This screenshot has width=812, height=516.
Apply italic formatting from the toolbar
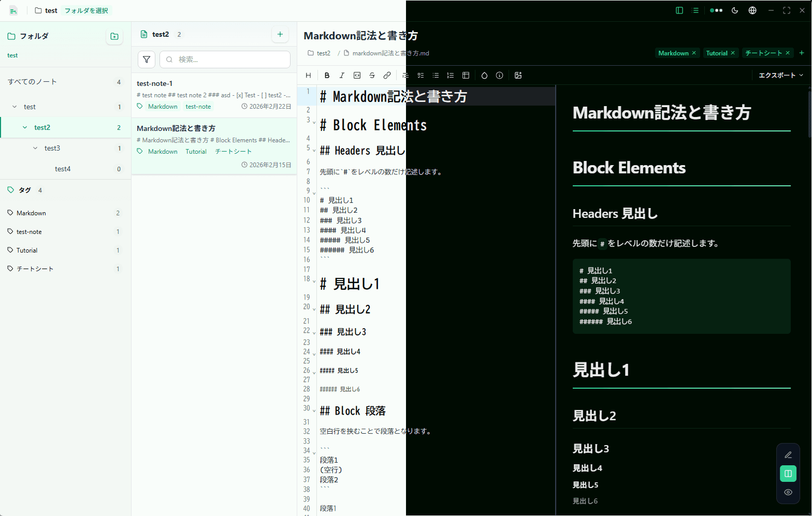click(x=342, y=76)
